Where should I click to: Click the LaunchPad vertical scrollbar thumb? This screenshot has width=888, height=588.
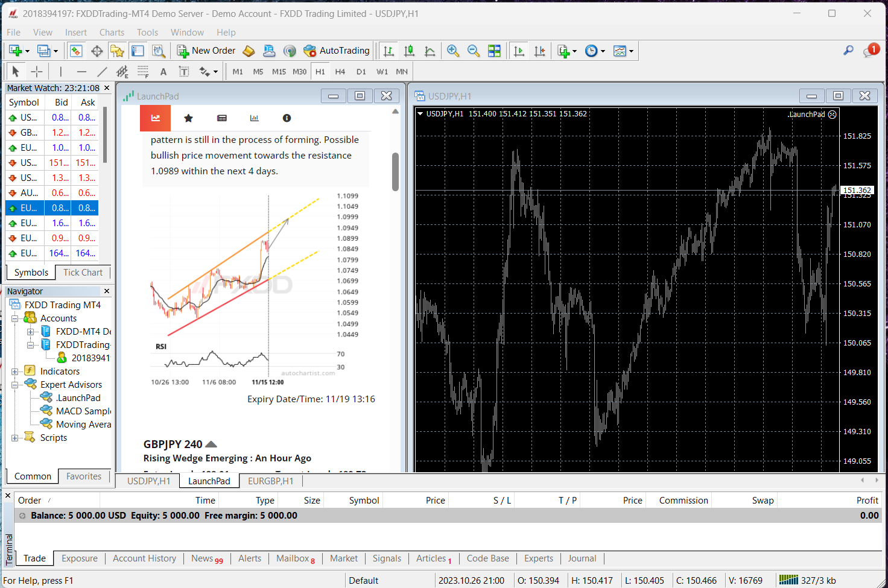(x=396, y=171)
